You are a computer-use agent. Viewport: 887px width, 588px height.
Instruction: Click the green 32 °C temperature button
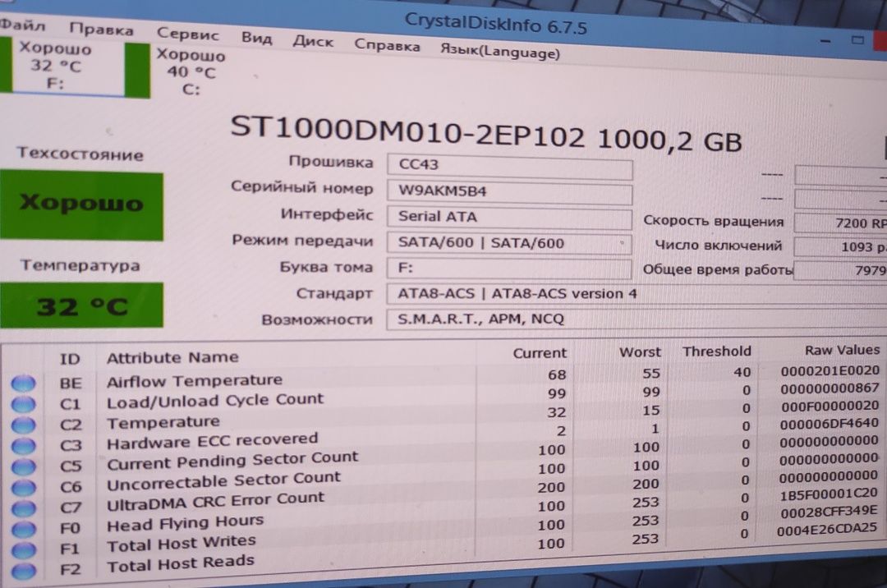[81, 305]
